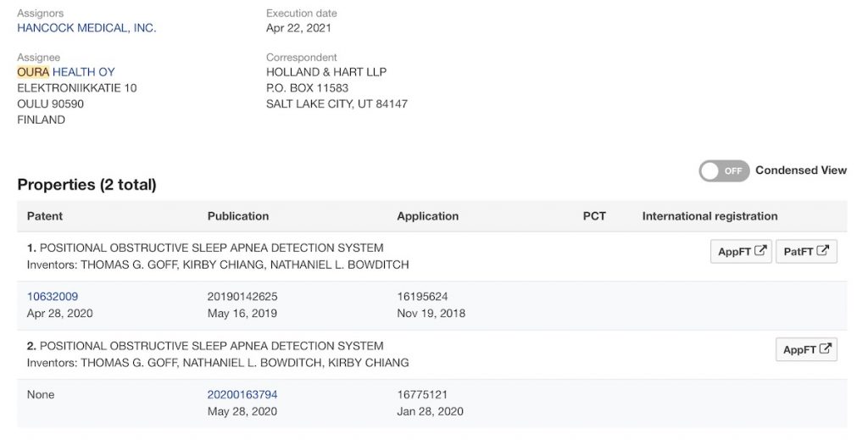The image size is (868, 440).
Task: Click the Application column header
Action: (427, 216)
